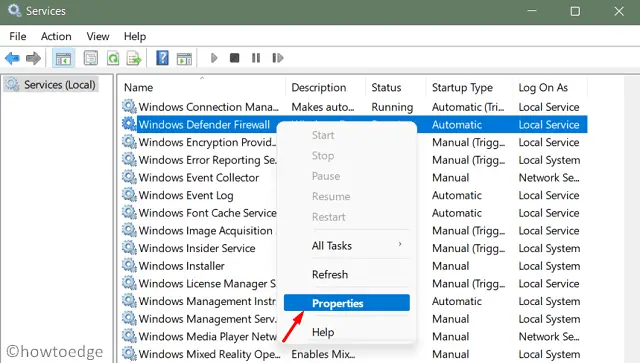
Task: Click the gear icon of Windows Event Collector
Action: tap(129, 177)
